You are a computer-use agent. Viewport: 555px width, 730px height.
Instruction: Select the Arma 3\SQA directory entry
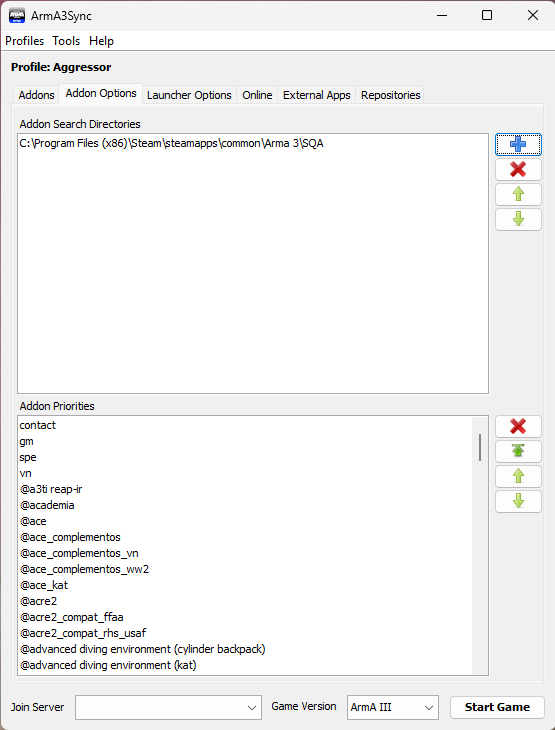(x=253, y=143)
